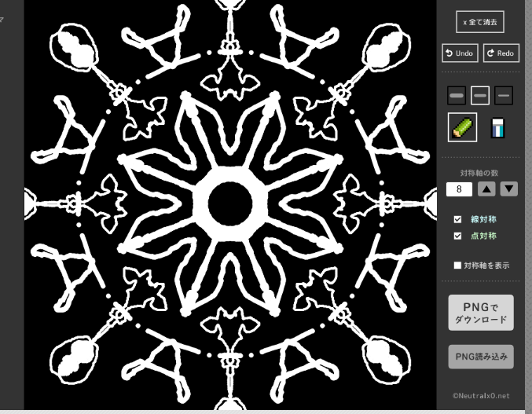Toggle the 点対称 point symmetry checkbox
This screenshot has height=414, width=532.
(457, 236)
